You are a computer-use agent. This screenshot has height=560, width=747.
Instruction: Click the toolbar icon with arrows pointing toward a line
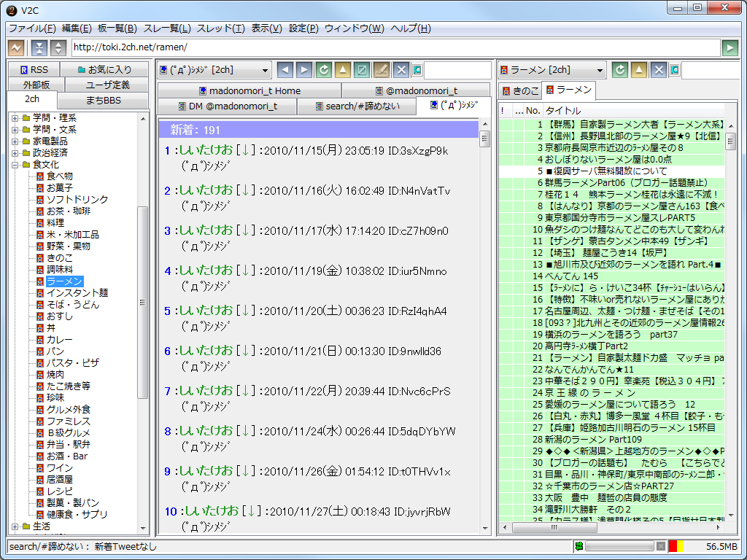coord(39,47)
